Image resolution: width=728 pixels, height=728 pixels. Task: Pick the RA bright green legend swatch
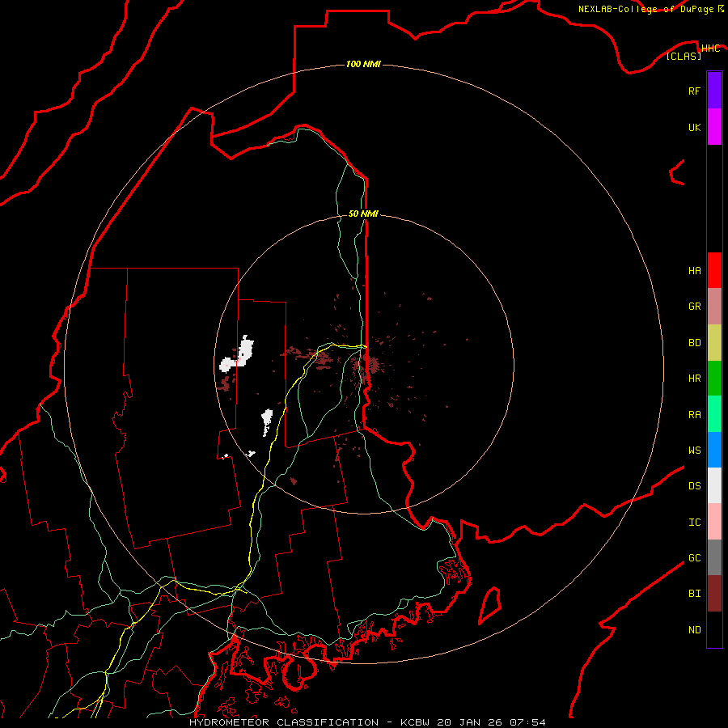pyautogui.click(x=714, y=414)
